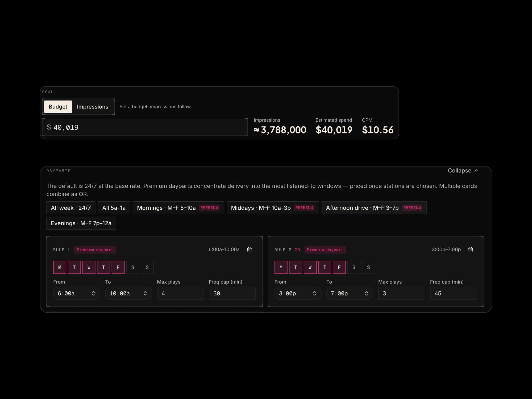Apply the Mornings M–F 5–10a preset
Screen dimensions: 532x399
coord(178,208)
